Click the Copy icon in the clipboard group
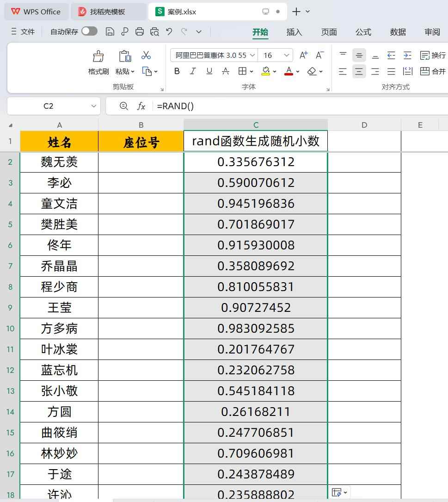Screen dimensions: 448x502 [147, 71]
